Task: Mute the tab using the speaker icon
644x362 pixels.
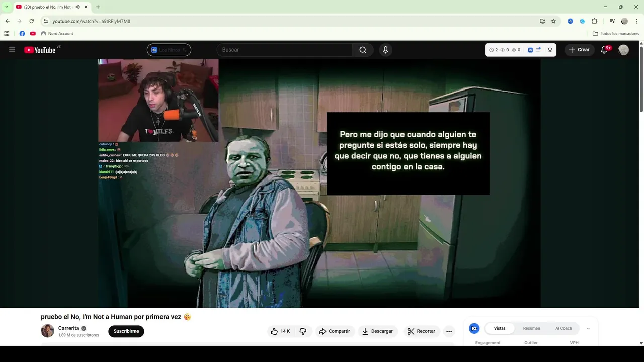Action: (78, 7)
